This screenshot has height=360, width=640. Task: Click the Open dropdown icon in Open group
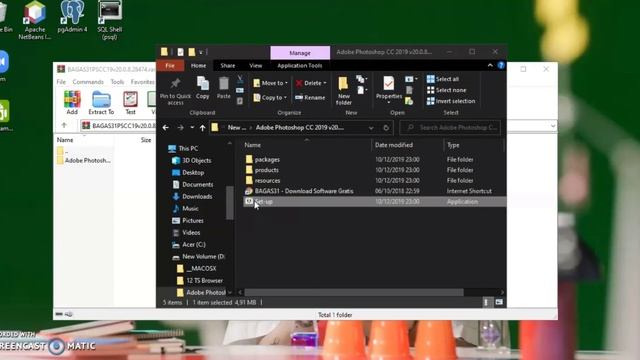(x=411, y=79)
